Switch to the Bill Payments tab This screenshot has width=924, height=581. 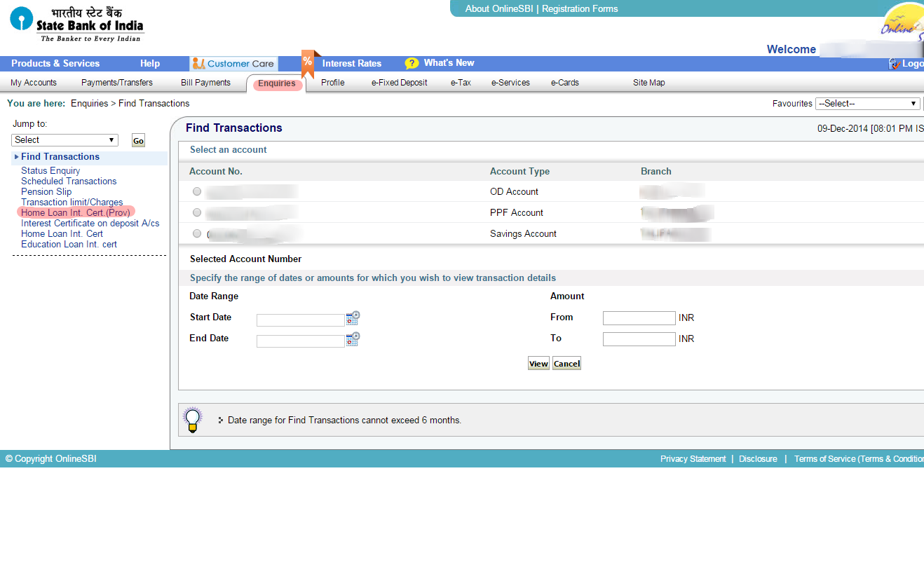pos(205,83)
